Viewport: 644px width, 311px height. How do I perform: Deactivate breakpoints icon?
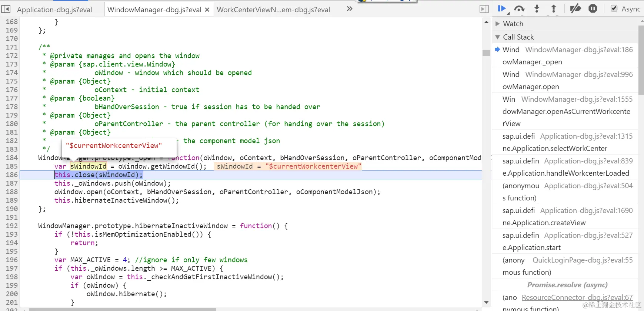[575, 9]
